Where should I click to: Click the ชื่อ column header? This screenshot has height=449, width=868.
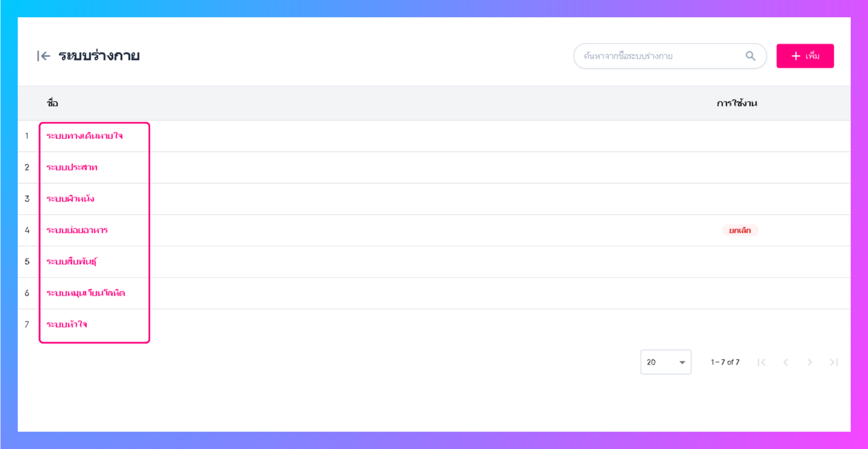click(x=52, y=104)
